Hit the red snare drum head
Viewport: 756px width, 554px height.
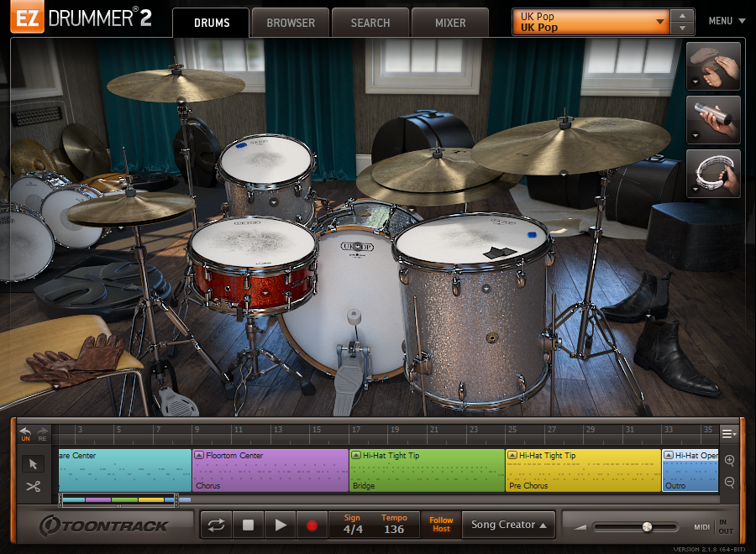coord(253,242)
